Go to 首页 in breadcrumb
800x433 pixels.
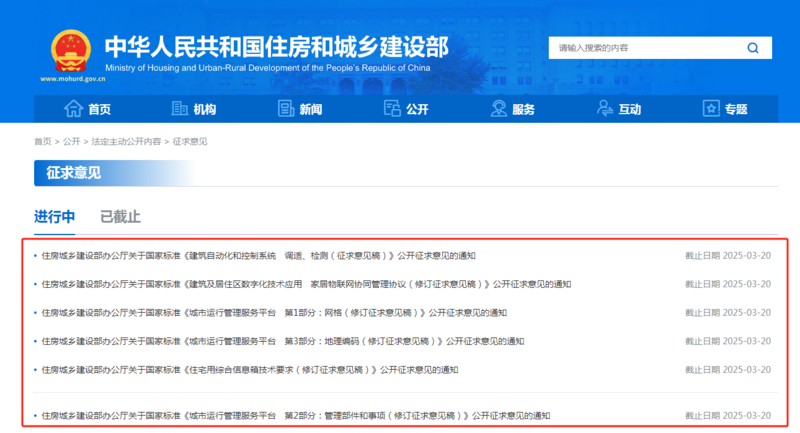click(x=42, y=141)
